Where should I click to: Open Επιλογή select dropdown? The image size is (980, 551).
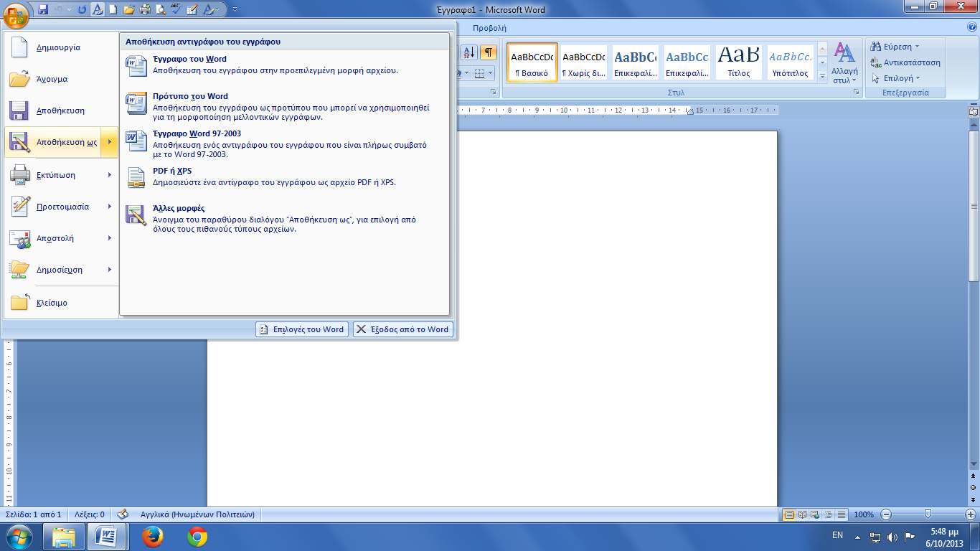click(895, 78)
